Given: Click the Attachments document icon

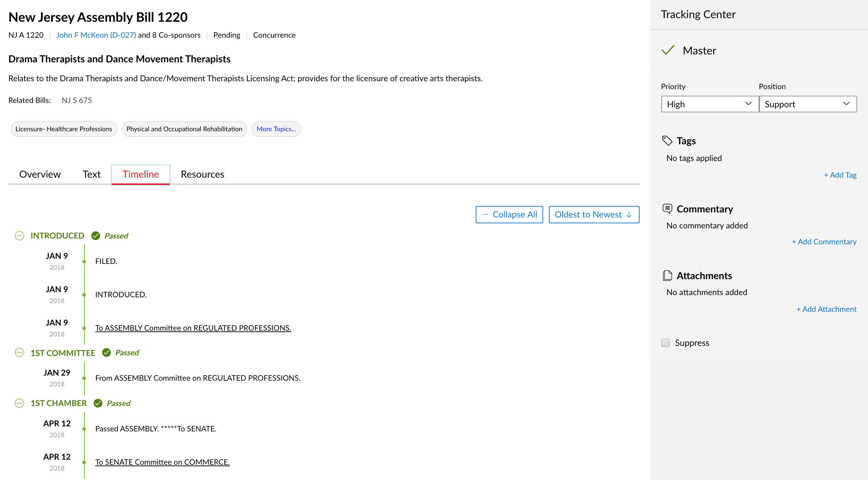Looking at the screenshot, I should click(667, 276).
